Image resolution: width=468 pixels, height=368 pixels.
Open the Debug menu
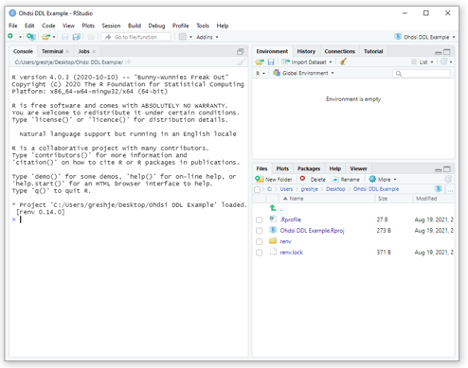(157, 26)
